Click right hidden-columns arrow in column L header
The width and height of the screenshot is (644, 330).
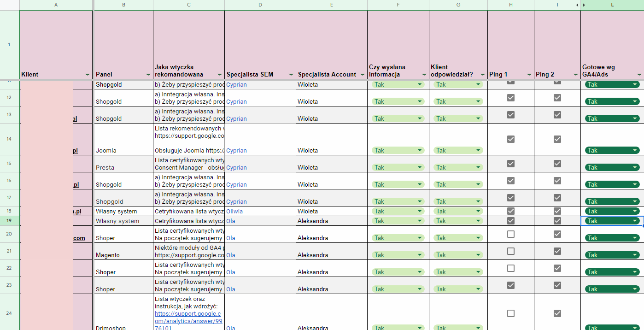coord(585,5)
